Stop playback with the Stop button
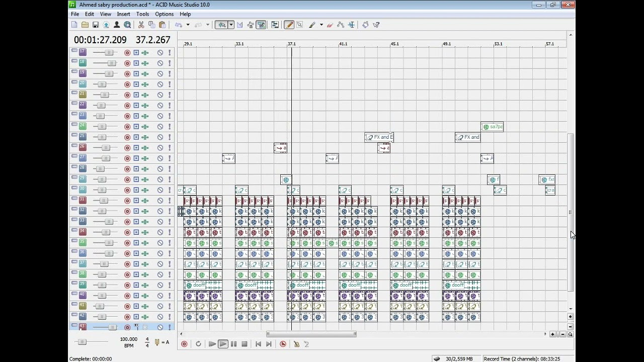 coord(245,344)
